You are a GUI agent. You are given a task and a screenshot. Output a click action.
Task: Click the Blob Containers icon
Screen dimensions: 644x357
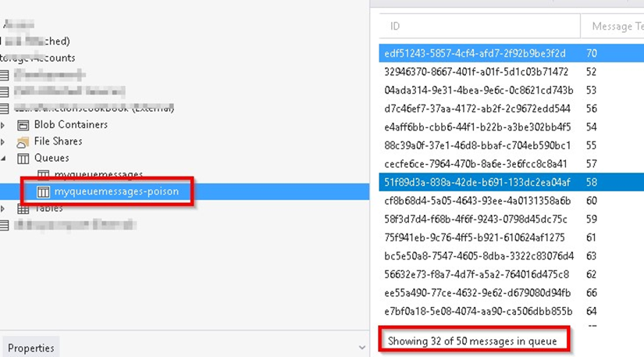[x=23, y=125]
